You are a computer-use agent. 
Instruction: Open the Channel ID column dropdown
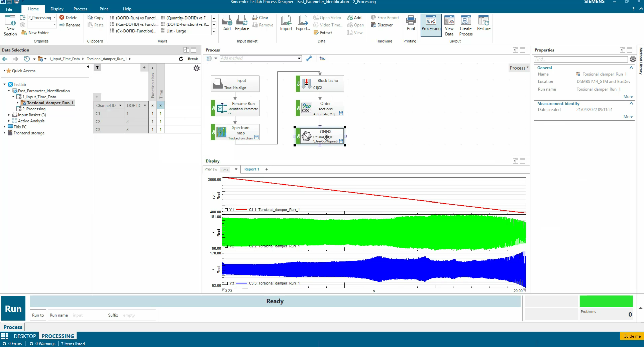pos(120,105)
